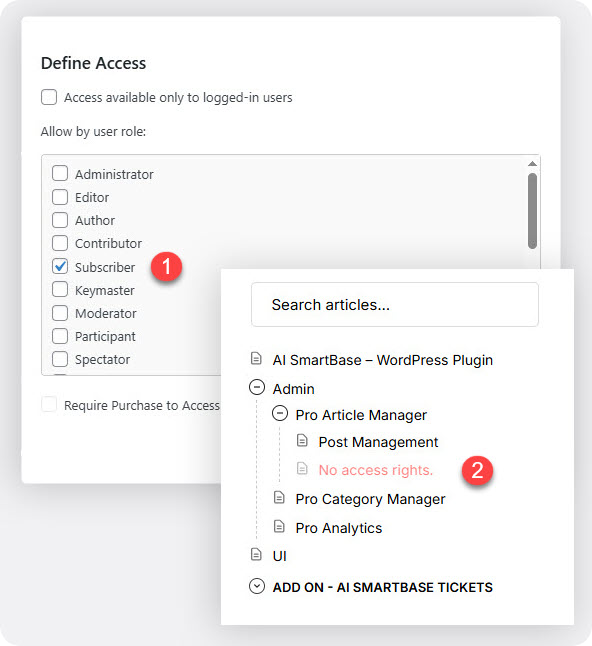Image resolution: width=592 pixels, height=646 pixels.
Task: Uncheck the Subscriber role checkbox
Action: pos(60,266)
